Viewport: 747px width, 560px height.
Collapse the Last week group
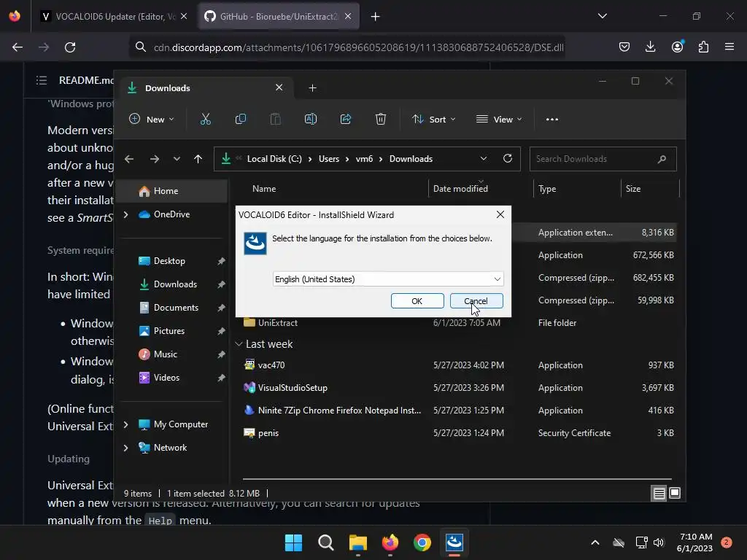click(239, 344)
